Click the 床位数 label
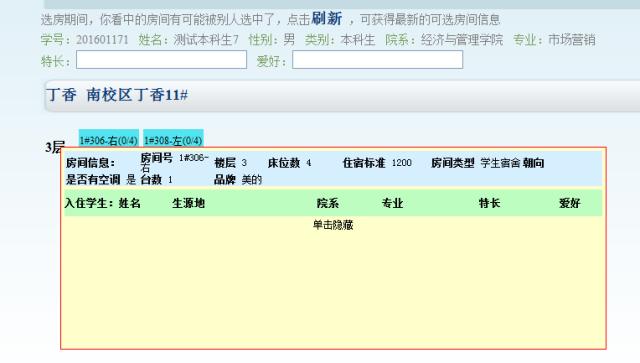This screenshot has height=363, width=640. (x=284, y=163)
